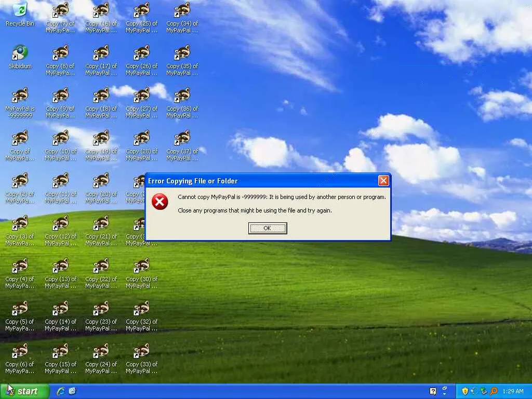The width and height of the screenshot is (532, 399).
Task: Click the 'Close any programs that might be using' text
Action: point(255,210)
